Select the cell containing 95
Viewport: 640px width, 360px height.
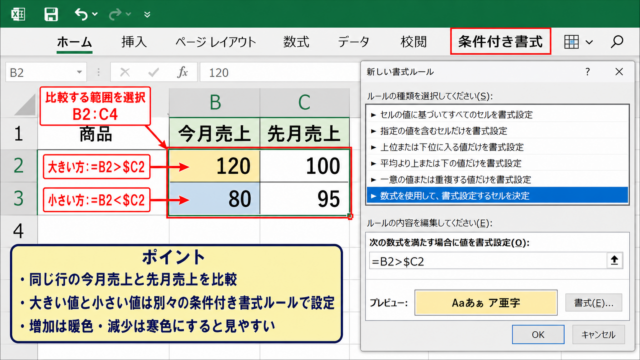click(x=304, y=198)
